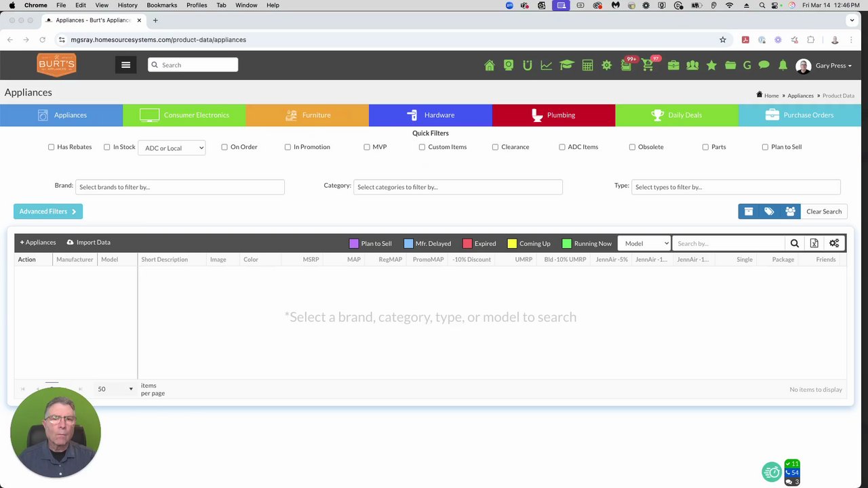Check the Clearance checkbox

coord(495,147)
